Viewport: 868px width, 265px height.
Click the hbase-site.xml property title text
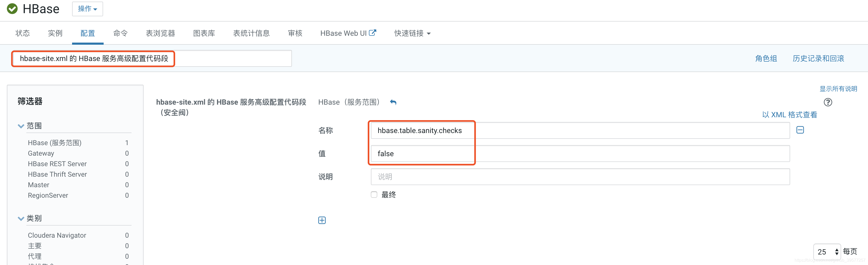tap(231, 107)
